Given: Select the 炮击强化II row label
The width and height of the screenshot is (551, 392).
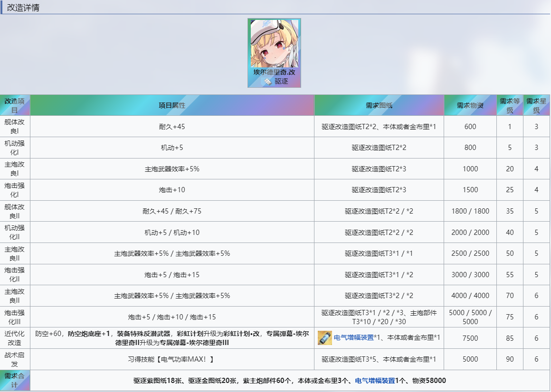Looking at the screenshot, I should coord(15,274).
